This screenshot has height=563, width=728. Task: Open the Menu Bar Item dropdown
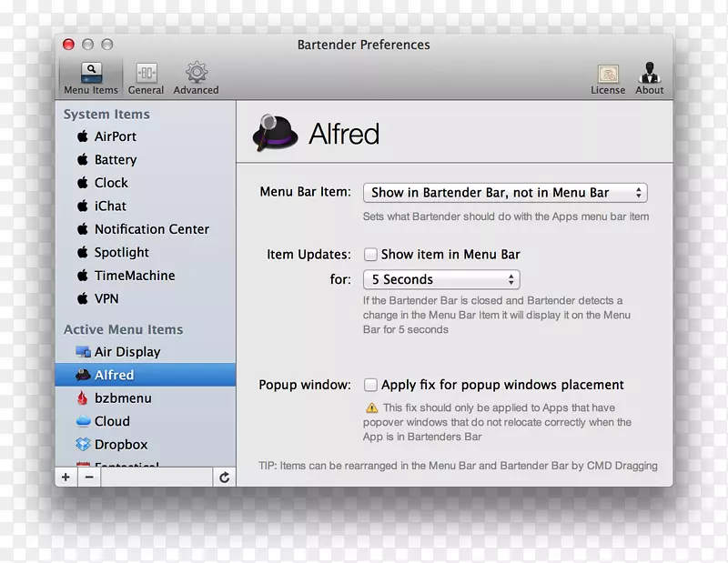coord(505,193)
